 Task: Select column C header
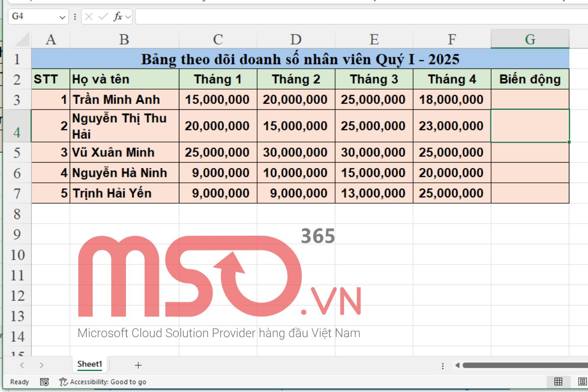pyautogui.click(x=218, y=39)
